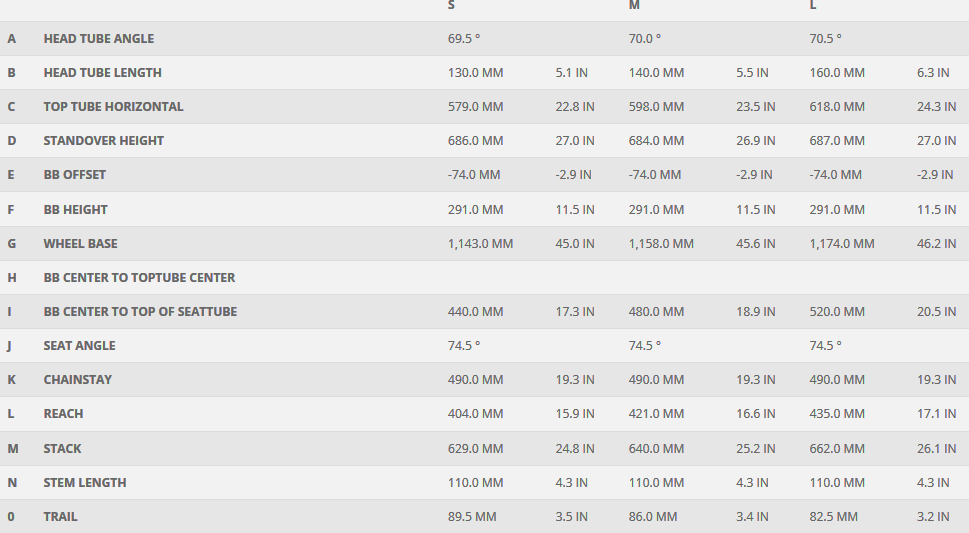Select the 160.0 MM head tube length value
969x533 pixels.
tap(837, 73)
